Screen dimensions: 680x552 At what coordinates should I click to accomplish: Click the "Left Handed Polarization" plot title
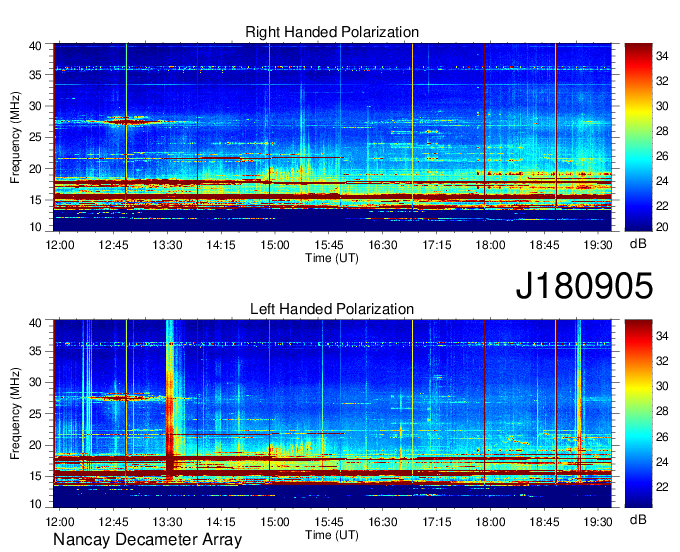pyautogui.click(x=332, y=309)
